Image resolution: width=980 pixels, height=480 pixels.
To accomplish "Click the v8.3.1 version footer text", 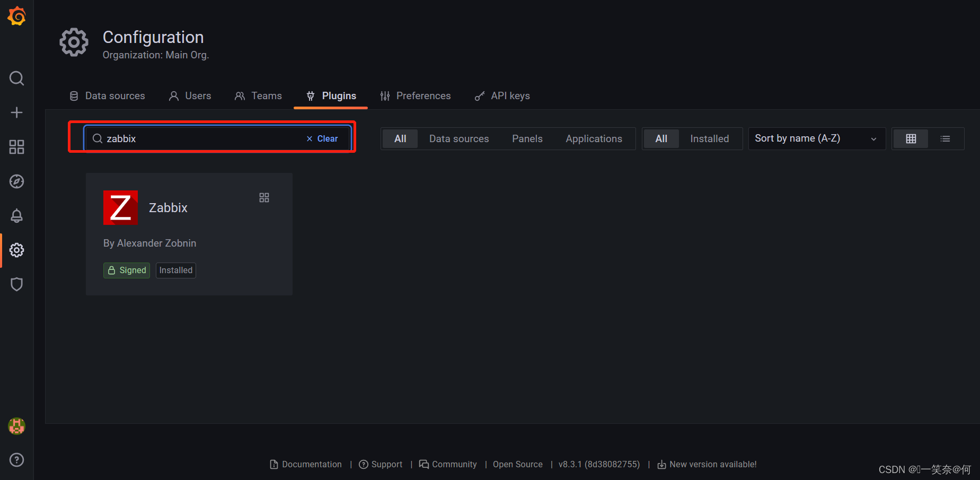I will coord(599,464).
